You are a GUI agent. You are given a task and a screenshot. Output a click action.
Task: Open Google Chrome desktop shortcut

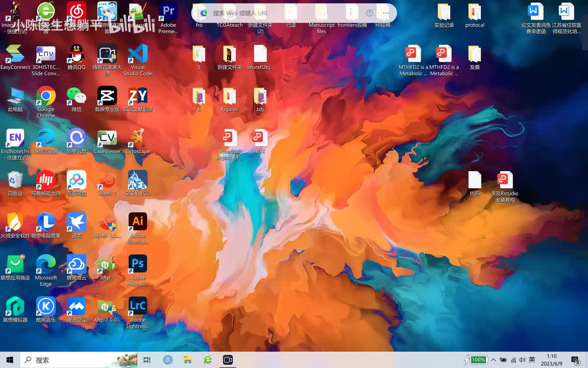[x=46, y=102]
